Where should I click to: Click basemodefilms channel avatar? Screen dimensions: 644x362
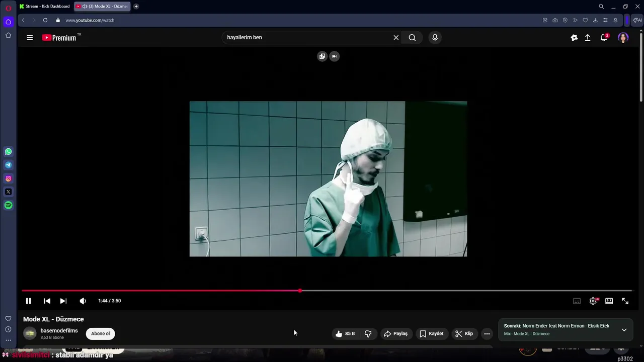tap(30, 333)
